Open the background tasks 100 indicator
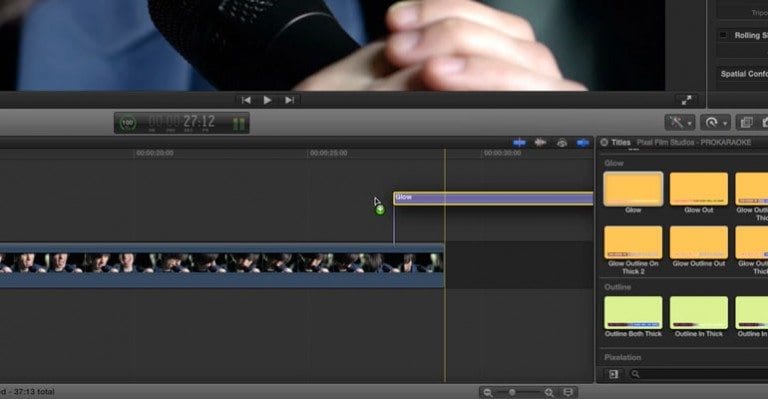The width and height of the screenshot is (768, 399). (127, 122)
